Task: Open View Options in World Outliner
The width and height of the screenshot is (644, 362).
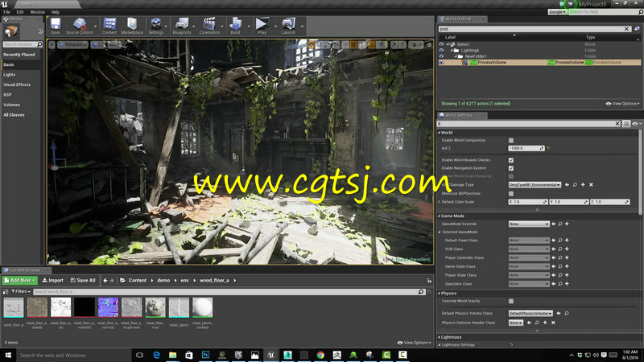Action: pos(622,104)
